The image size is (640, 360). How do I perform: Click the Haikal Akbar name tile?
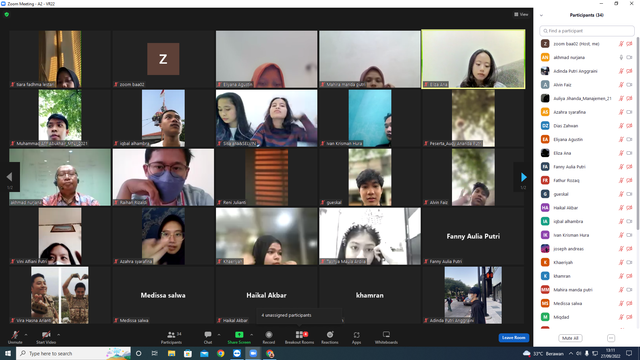pos(267,295)
